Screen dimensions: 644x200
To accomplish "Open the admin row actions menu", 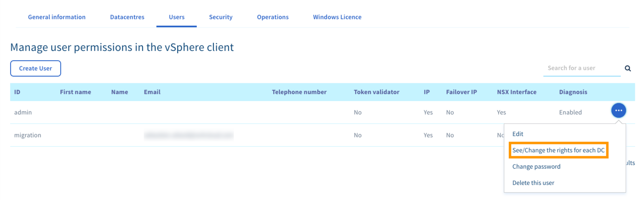I will coord(618,111).
